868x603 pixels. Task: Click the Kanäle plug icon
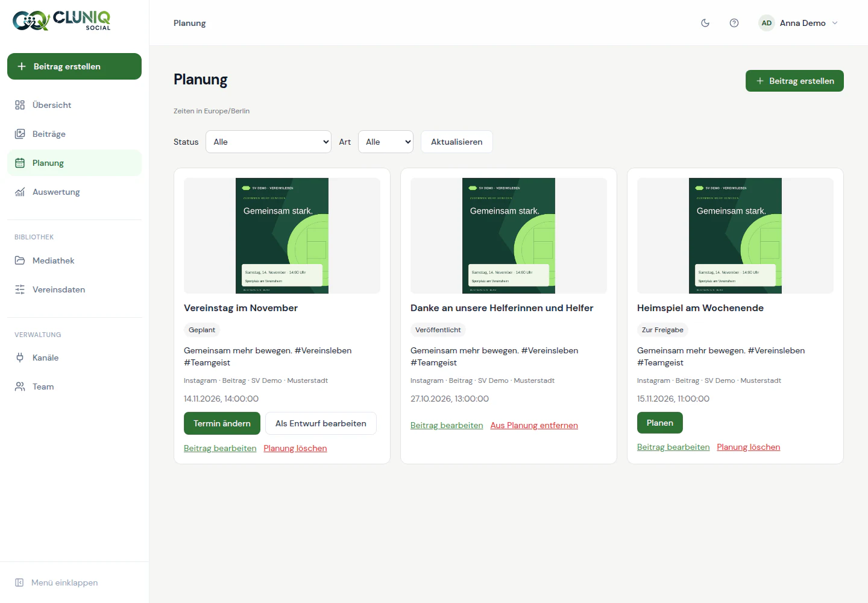click(x=20, y=358)
